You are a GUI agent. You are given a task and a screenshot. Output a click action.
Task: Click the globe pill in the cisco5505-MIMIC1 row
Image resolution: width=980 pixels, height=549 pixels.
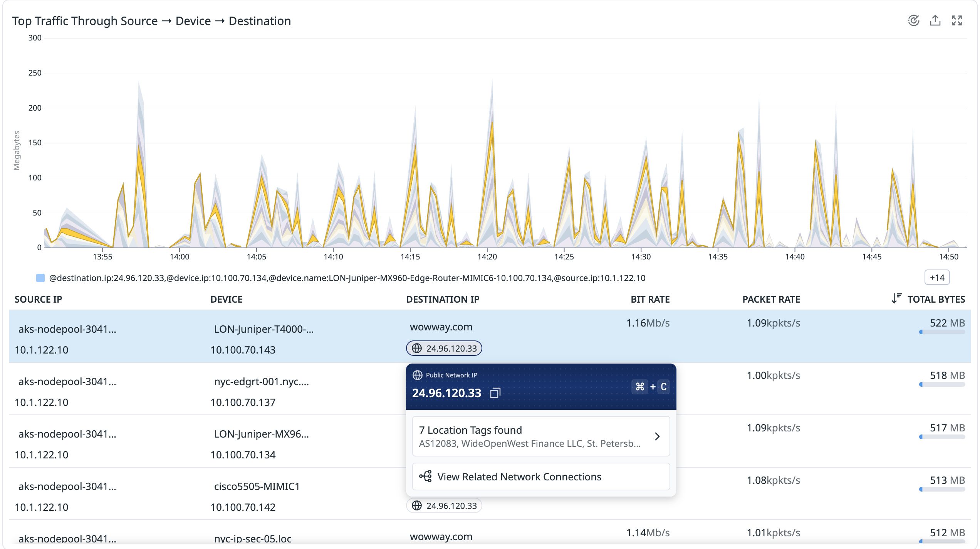point(443,506)
